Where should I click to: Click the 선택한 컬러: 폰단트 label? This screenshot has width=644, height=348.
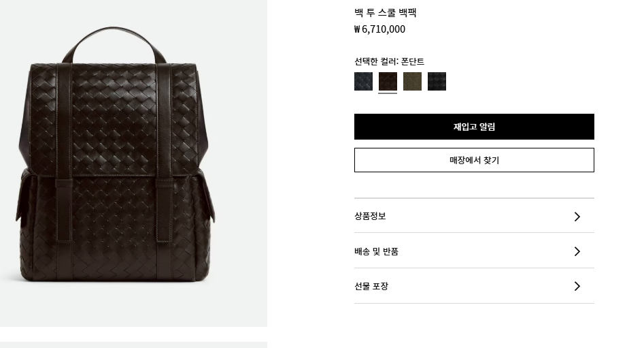pos(389,61)
